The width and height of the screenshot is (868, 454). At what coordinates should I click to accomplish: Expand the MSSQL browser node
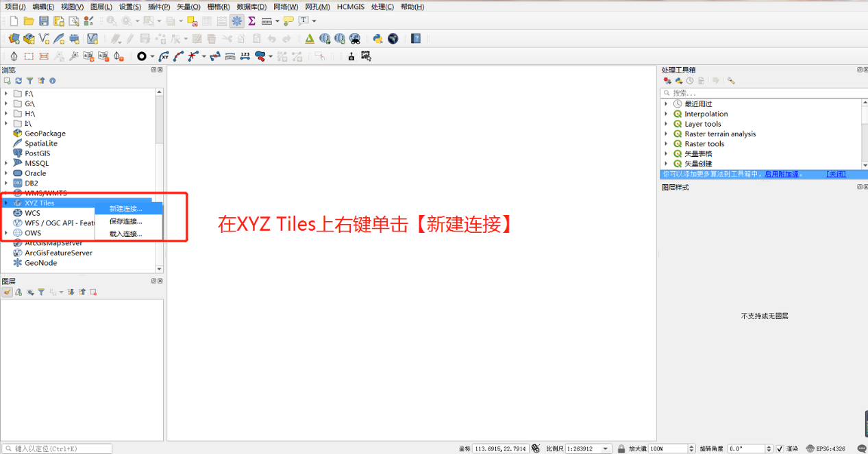tap(6, 164)
